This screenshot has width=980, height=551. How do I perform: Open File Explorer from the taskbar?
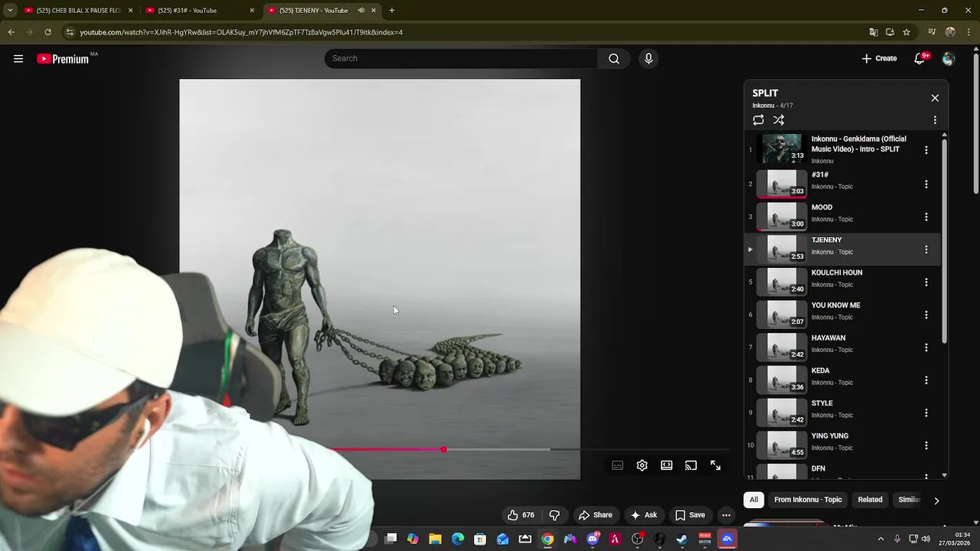[435, 540]
